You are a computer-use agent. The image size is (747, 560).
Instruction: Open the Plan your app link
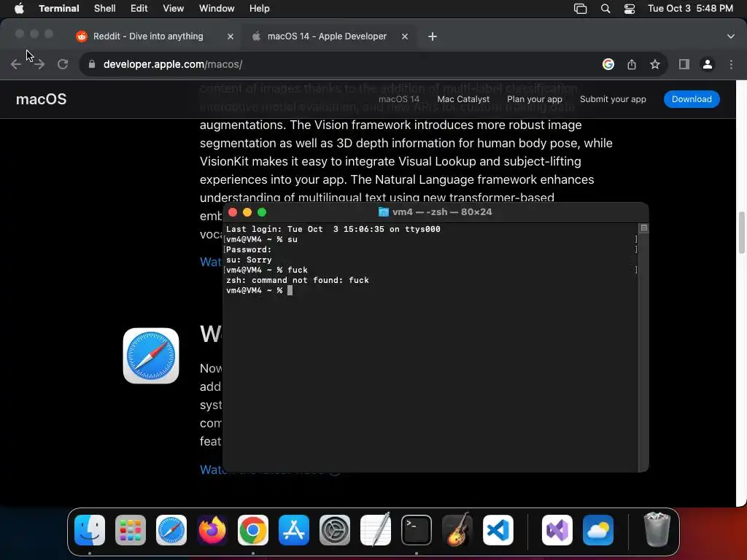[535, 99]
